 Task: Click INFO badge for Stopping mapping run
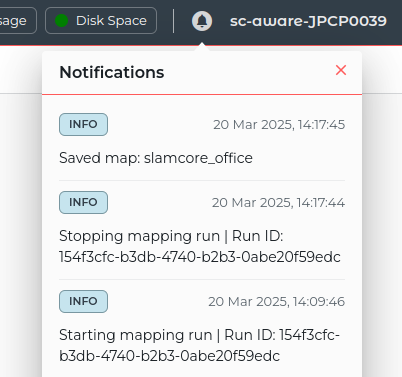(x=83, y=202)
